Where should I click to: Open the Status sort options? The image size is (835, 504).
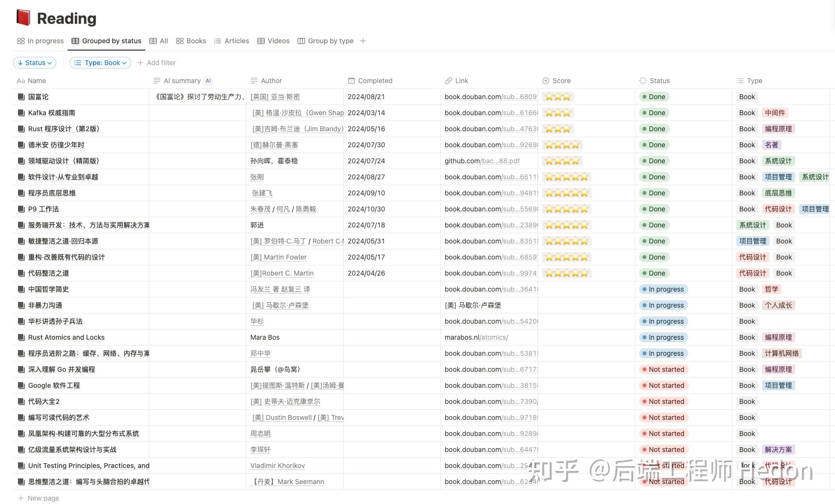[35, 63]
